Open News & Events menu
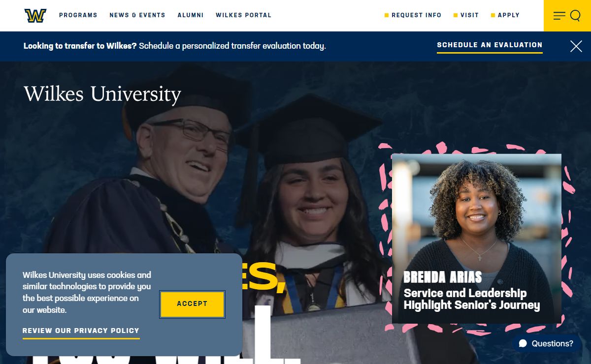Viewport: 591px width, 364px height. (x=137, y=15)
